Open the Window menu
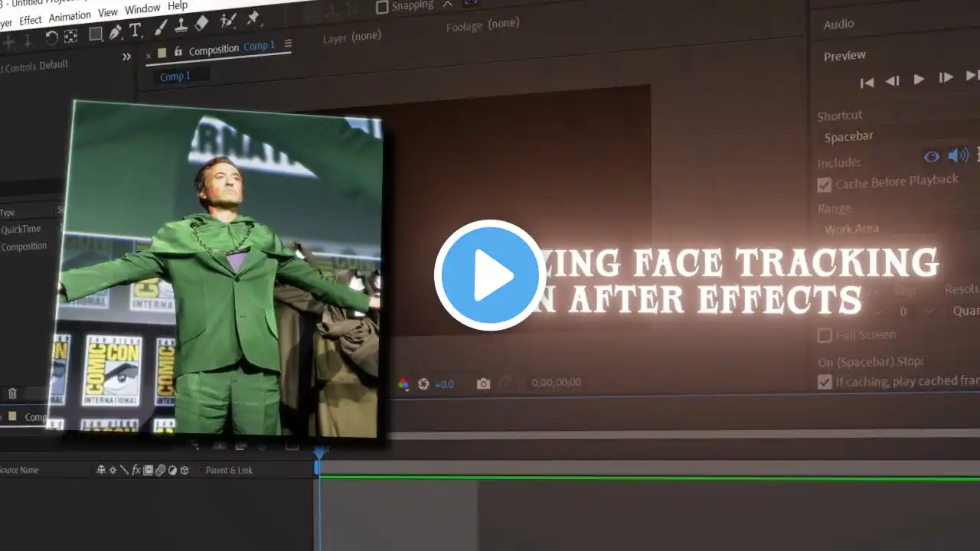Screen dimensions: 980x551 pyautogui.click(x=142, y=10)
